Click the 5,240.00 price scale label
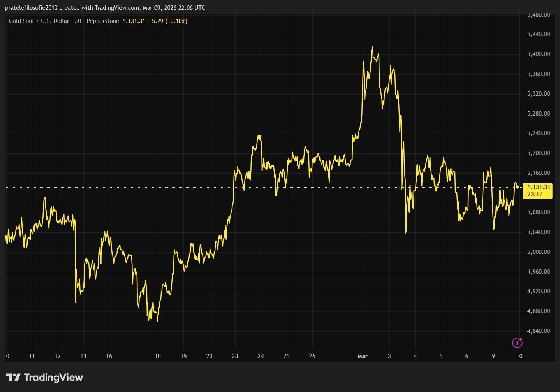Viewport: 560px width, 392px height. point(539,133)
